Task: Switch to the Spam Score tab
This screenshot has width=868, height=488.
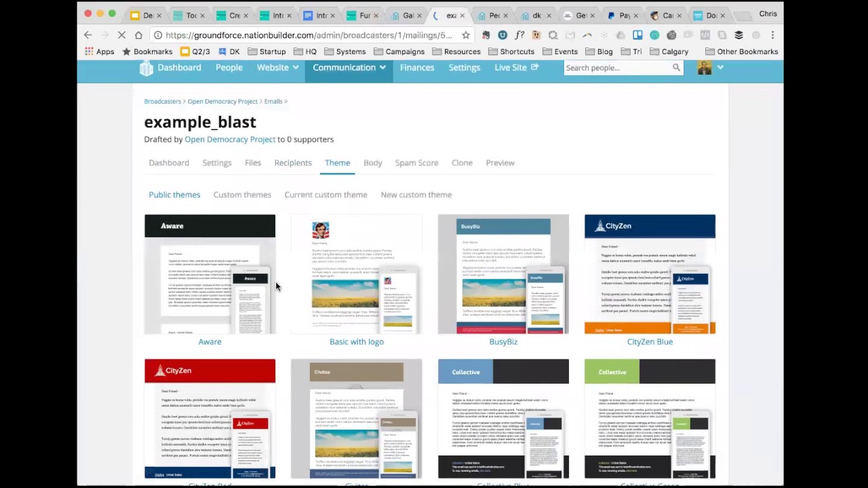Action: [417, 163]
